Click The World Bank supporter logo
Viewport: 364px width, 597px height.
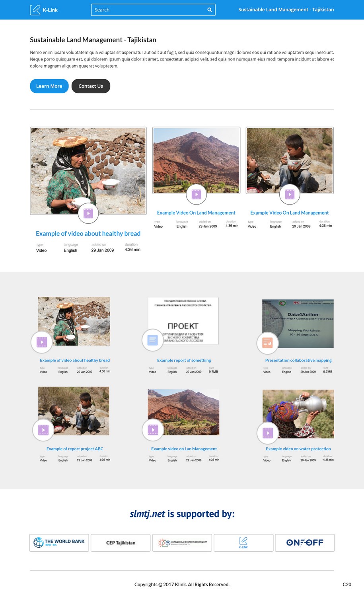[59, 542]
